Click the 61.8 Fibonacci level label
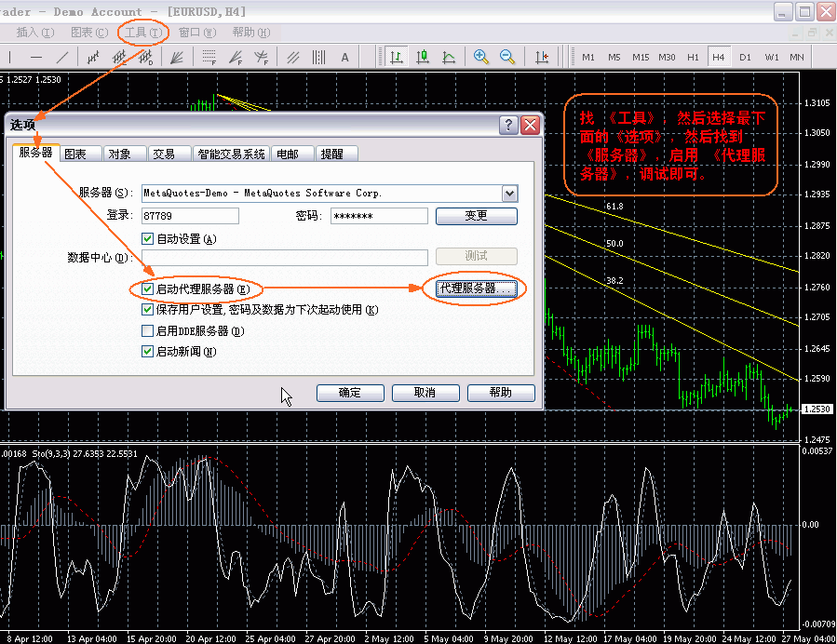Image resolution: width=837 pixels, height=644 pixels. pyautogui.click(x=614, y=206)
